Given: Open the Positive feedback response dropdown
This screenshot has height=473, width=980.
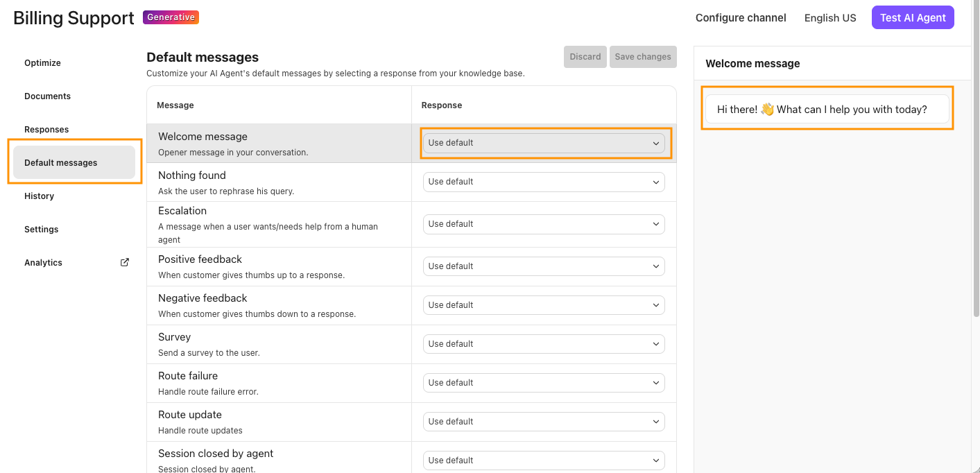Looking at the screenshot, I should [x=544, y=266].
